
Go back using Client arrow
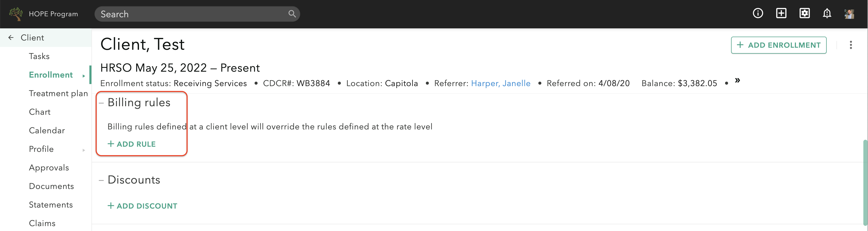tap(11, 38)
